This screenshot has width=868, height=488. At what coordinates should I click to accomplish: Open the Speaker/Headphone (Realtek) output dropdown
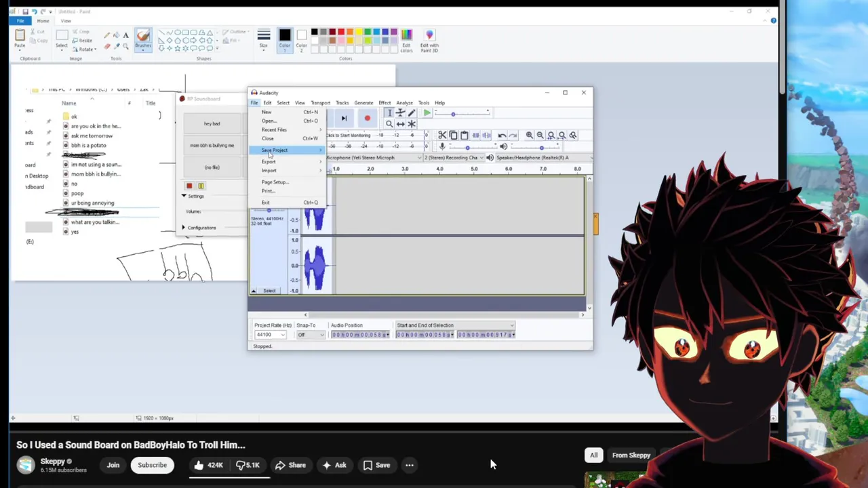tap(542, 158)
